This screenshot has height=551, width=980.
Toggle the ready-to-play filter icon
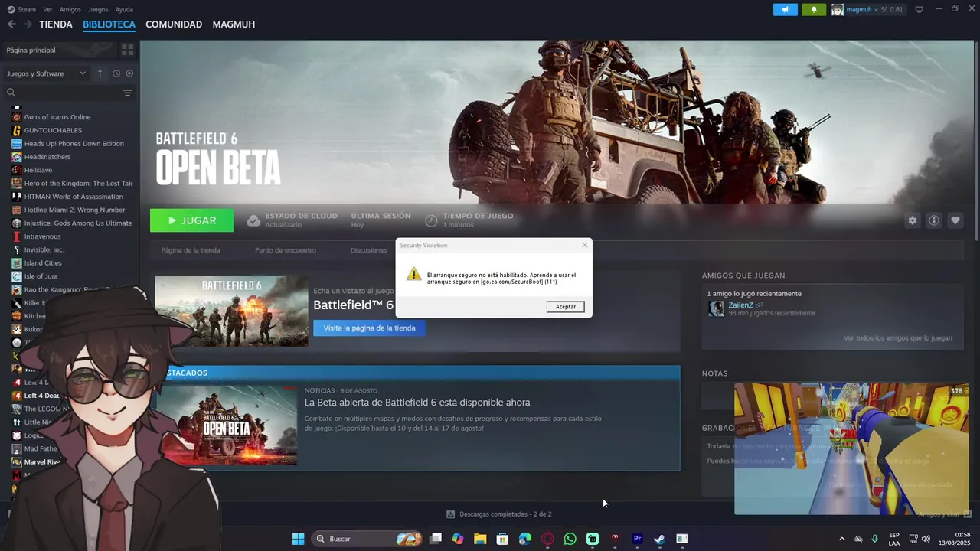click(x=129, y=73)
